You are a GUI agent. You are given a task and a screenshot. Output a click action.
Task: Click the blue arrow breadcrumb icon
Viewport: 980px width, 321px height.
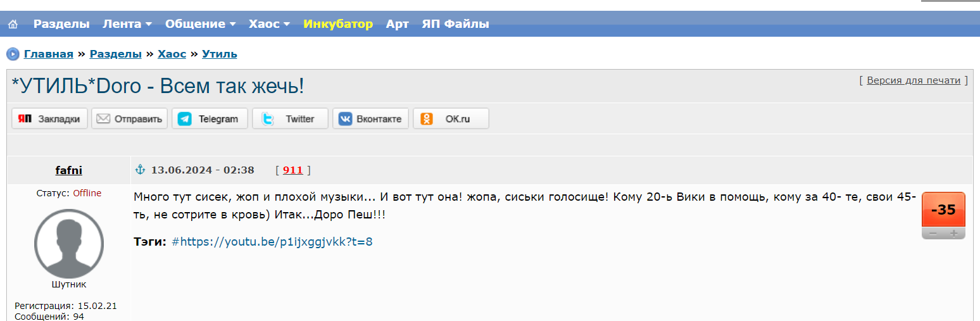13,54
